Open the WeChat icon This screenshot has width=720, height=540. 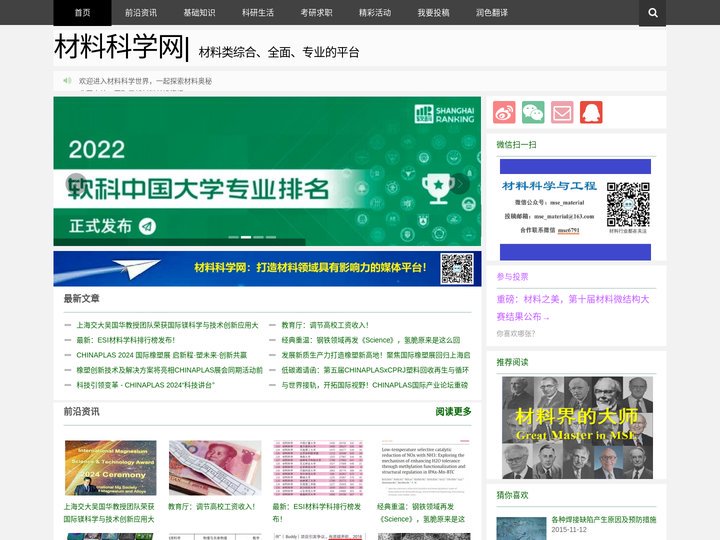pyautogui.click(x=533, y=112)
